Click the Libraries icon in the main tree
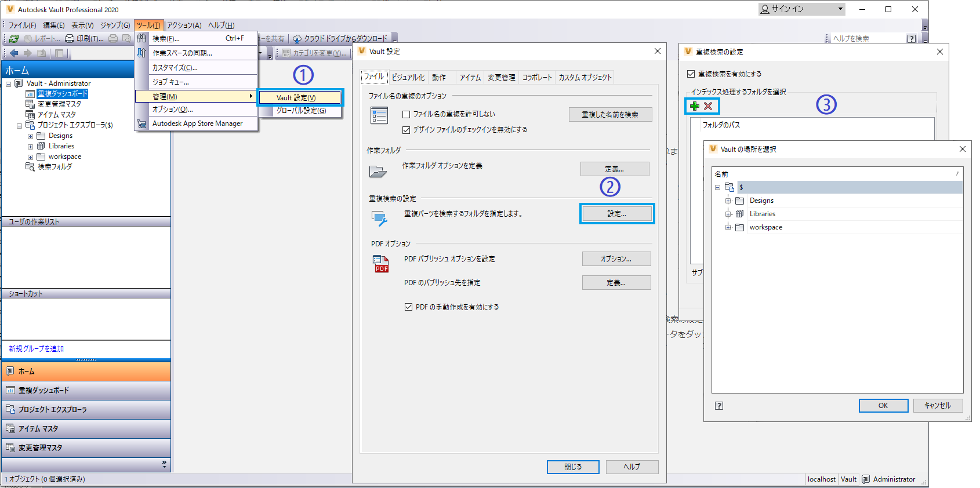The image size is (980, 488). point(41,146)
